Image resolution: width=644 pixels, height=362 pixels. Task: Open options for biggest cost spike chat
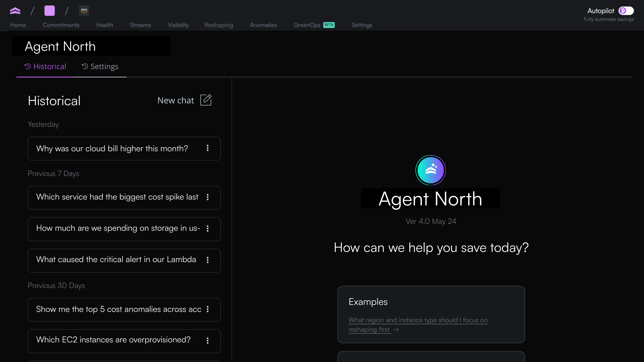pos(207,197)
